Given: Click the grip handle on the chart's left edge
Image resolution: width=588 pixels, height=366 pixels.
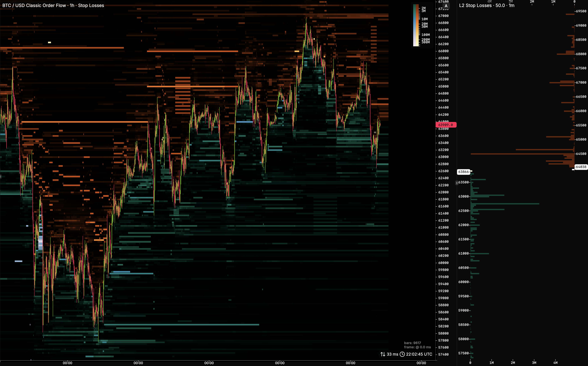Looking at the screenshot, I should tap(1, 176).
